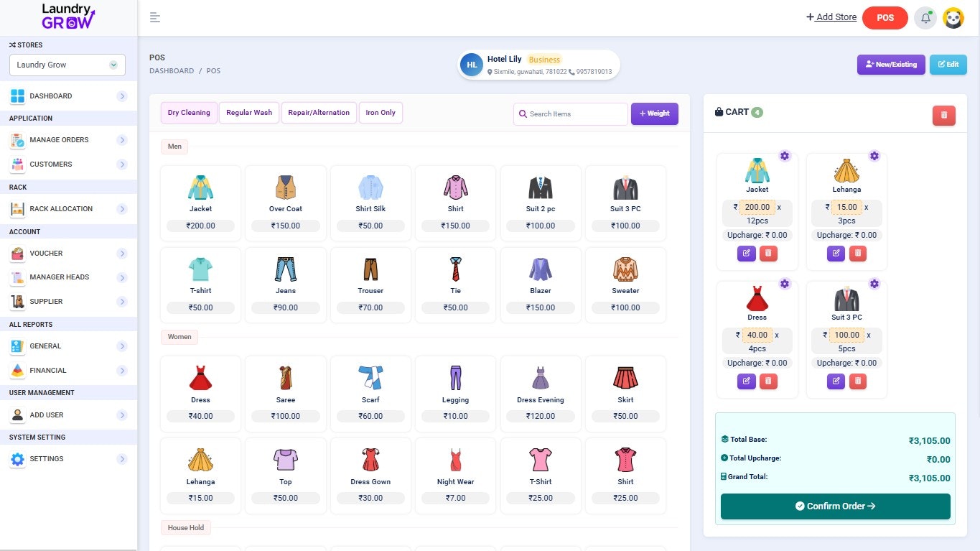Open settings gear on Suit 3 PC cart item
The width and height of the screenshot is (980, 551).
coord(874,284)
